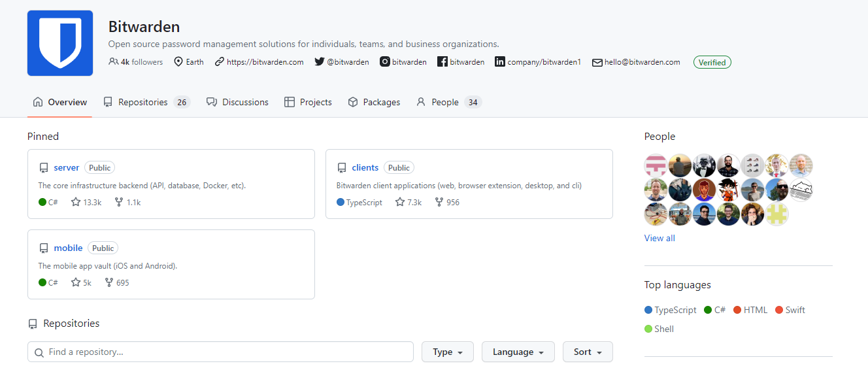Click the Bitwarden shield logo avatar
The image size is (868, 368).
60,43
